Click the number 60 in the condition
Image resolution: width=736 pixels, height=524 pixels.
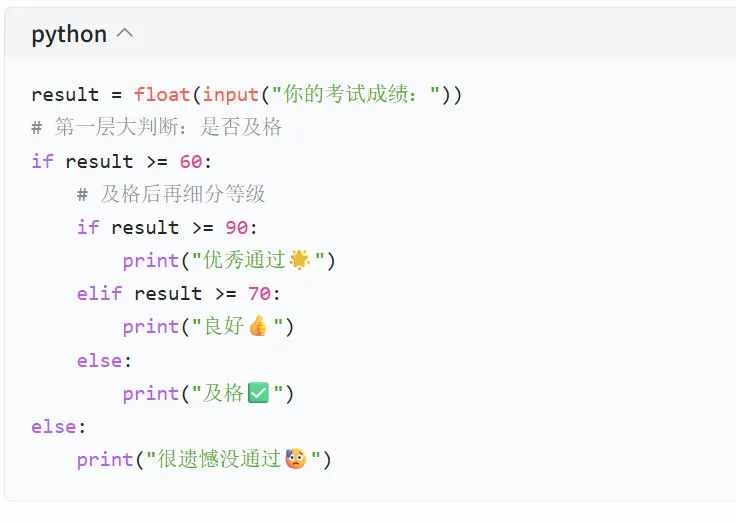tap(191, 162)
